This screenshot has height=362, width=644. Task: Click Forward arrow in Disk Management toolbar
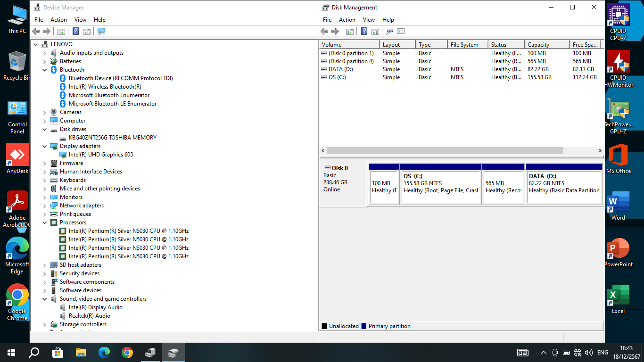pos(335,32)
